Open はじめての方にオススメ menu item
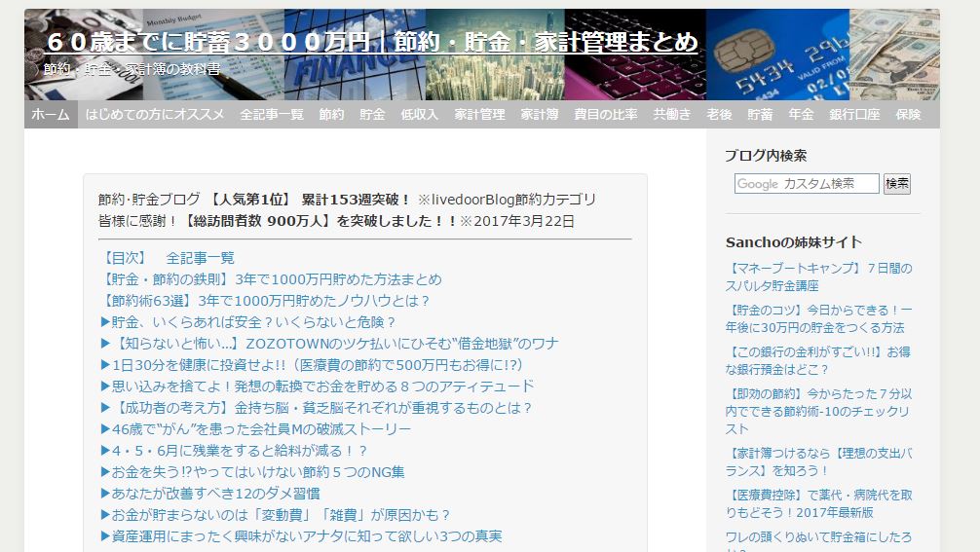 [x=155, y=115]
